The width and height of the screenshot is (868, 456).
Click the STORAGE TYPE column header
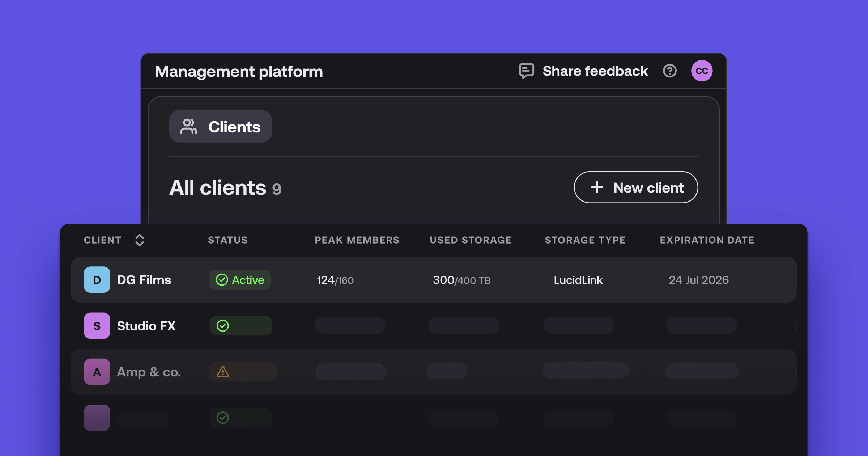pyautogui.click(x=585, y=240)
